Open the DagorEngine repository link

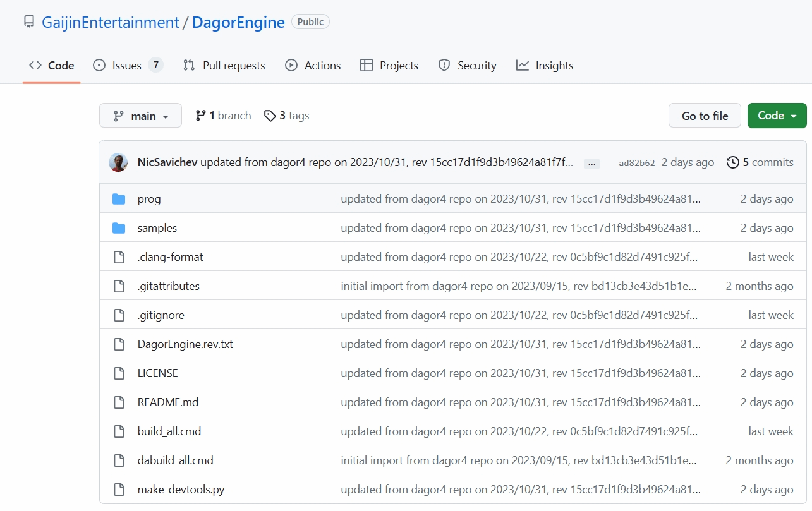tap(238, 22)
